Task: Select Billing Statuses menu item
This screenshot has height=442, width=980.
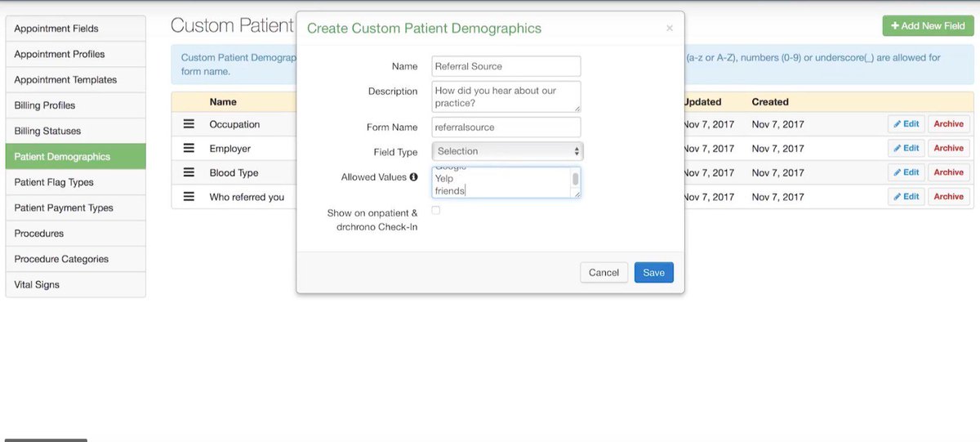Action: click(x=76, y=131)
